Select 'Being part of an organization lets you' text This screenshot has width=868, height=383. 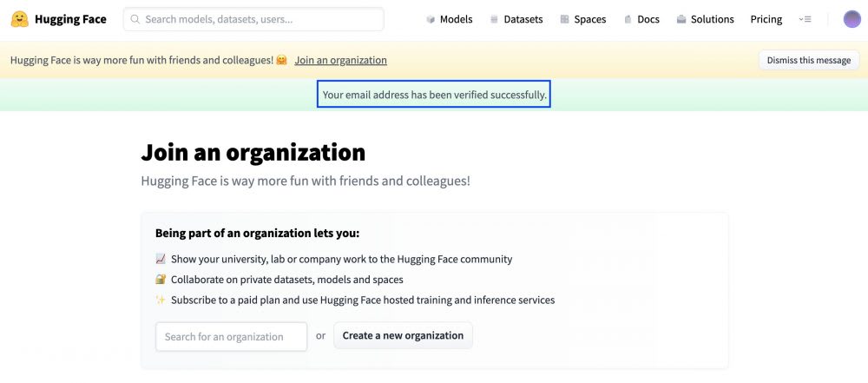pos(258,234)
